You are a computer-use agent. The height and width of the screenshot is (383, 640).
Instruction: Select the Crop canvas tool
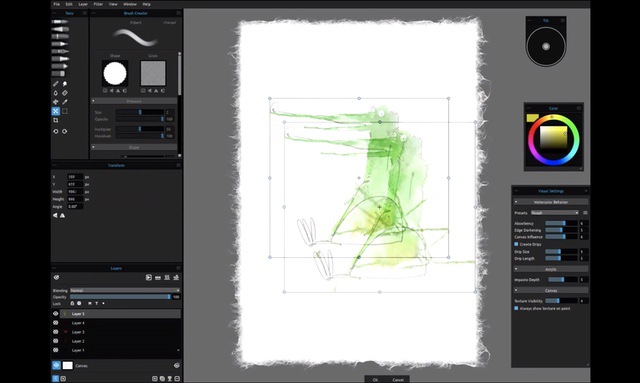click(x=56, y=120)
